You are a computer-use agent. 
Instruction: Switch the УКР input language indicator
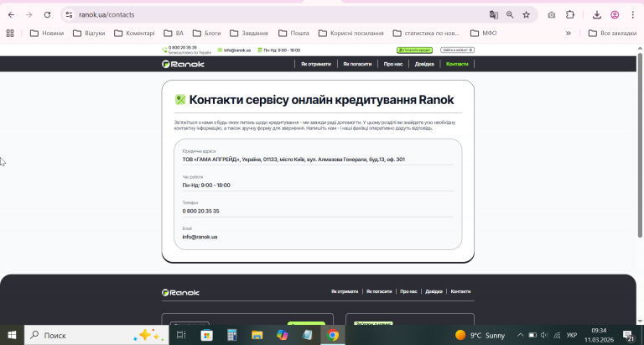572,335
